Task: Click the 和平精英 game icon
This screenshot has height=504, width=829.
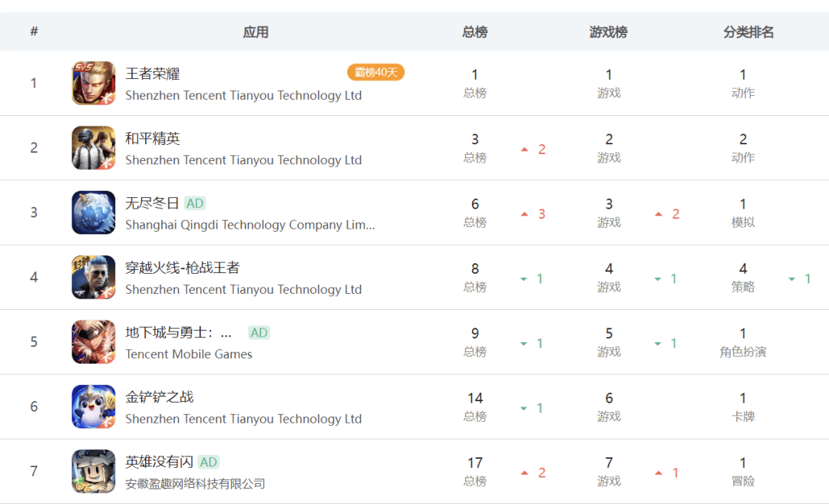Action: [x=94, y=147]
